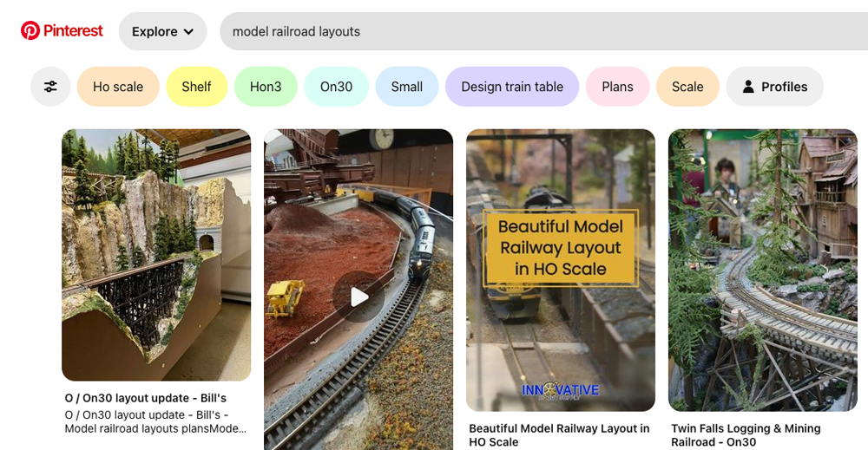
Task: Open the O / On30 layout update pin image
Action: 156,255
